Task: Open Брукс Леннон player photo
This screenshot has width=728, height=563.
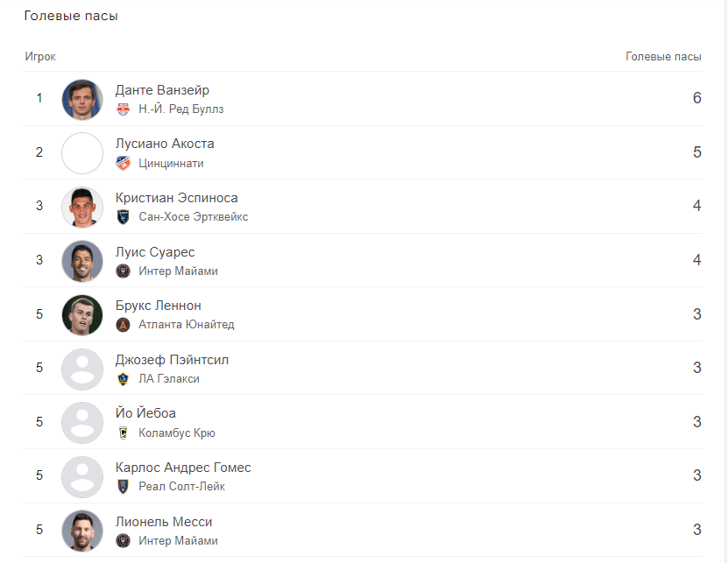Action: (82, 314)
